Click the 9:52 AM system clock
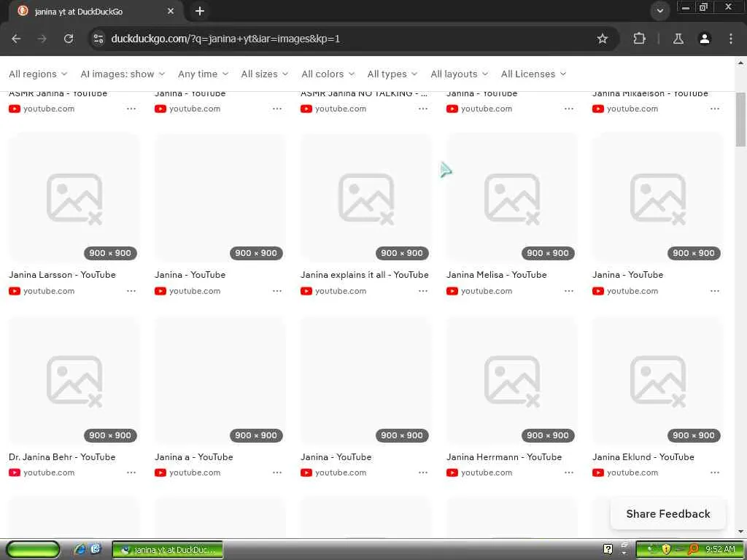Image resolution: width=747 pixels, height=560 pixels. point(720,550)
